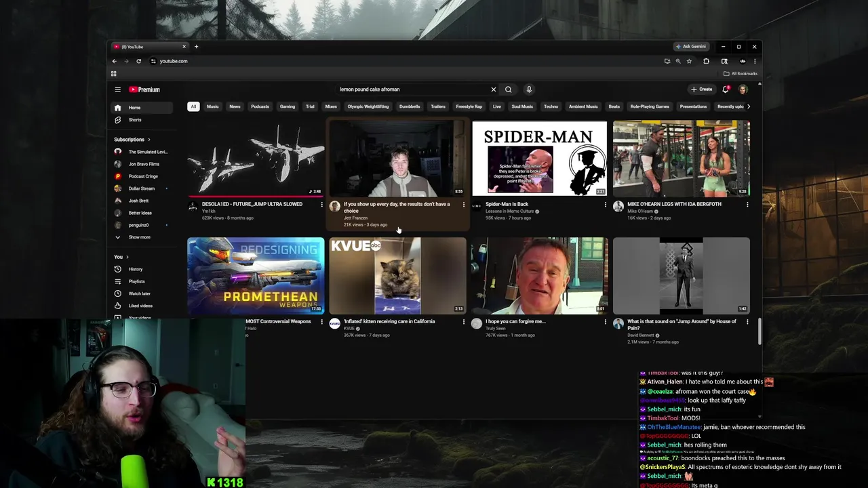
Task: Reload the YouTube page
Action: pyautogui.click(x=138, y=61)
